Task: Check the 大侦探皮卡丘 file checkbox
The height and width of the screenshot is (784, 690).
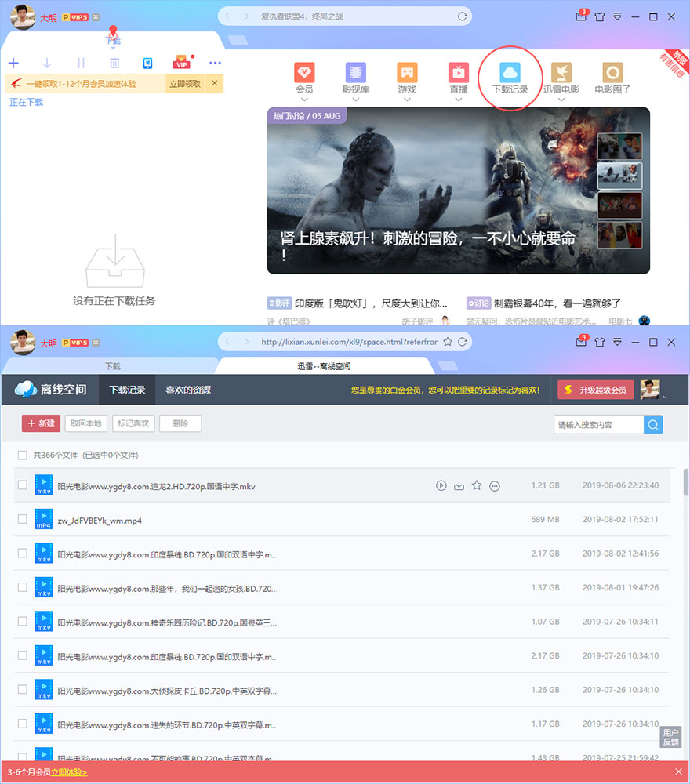Action: [22, 689]
